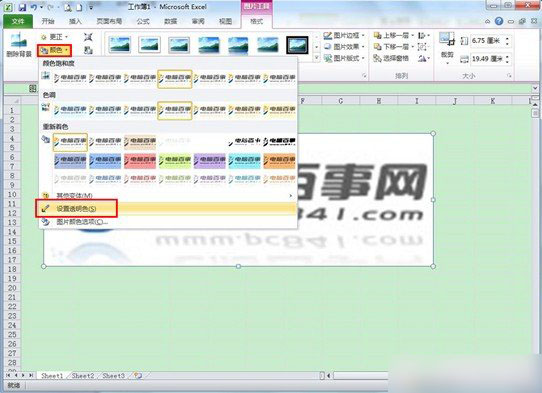
Task: Switch to the 视图 View tab
Action: tap(225, 21)
